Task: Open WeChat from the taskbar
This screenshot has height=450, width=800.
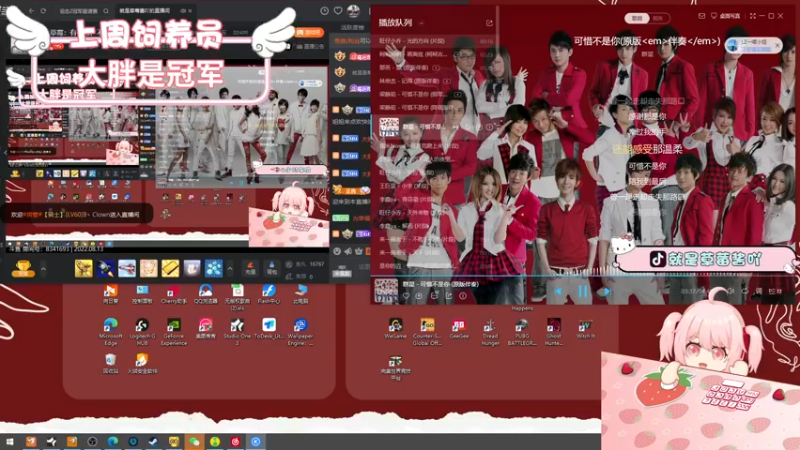Action: (194, 442)
